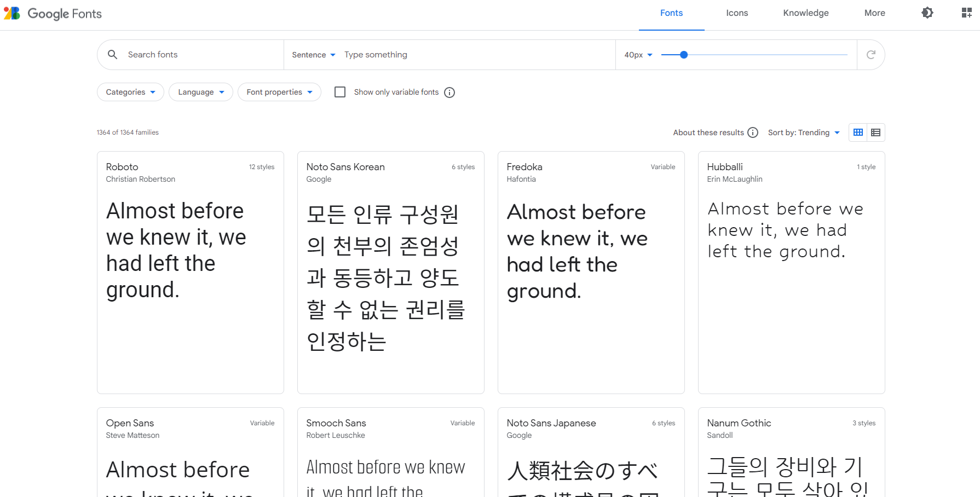This screenshot has width=980, height=497.
Task: Click the Robert Leuschke designer name
Action: coord(336,435)
